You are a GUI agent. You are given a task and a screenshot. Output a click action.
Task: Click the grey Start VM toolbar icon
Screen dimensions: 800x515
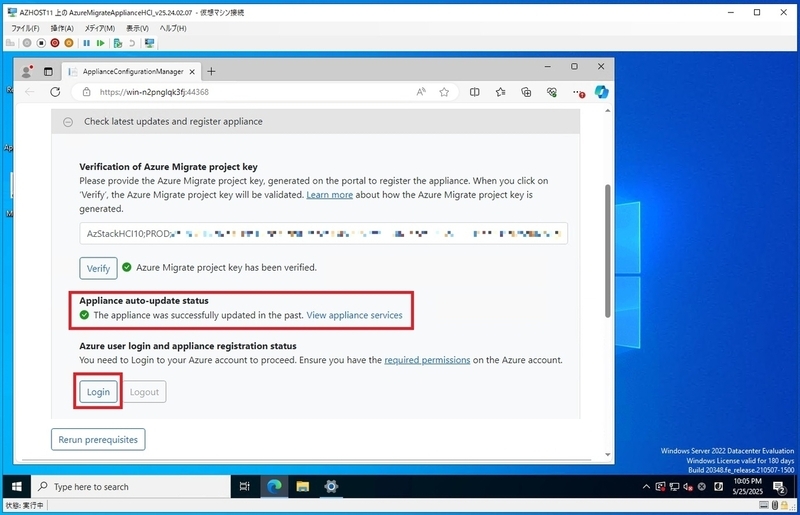pyautogui.click(x=27, y=43)
